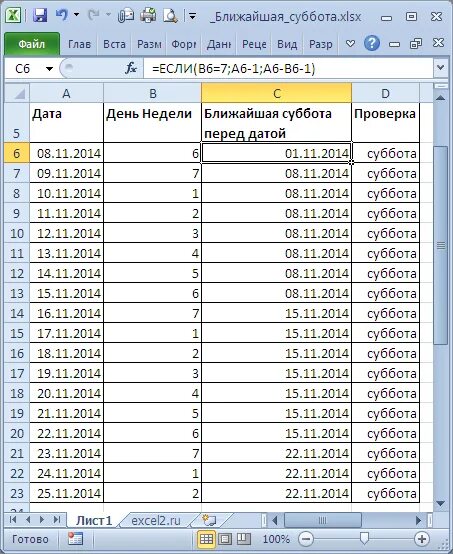Select column B header
The height and width of the screenshot is (554, 453).
click(x=153, y=93)
